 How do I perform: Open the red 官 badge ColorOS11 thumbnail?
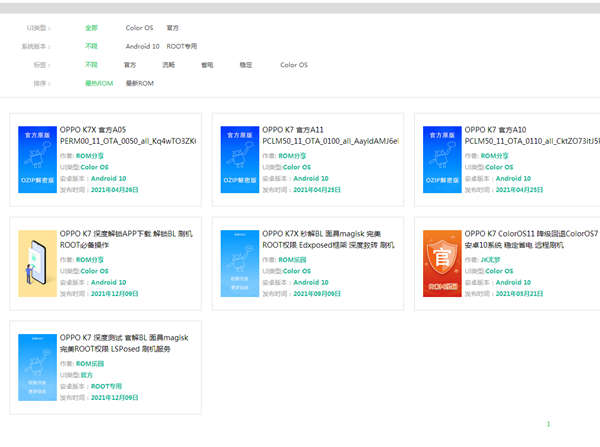[441, 262]
